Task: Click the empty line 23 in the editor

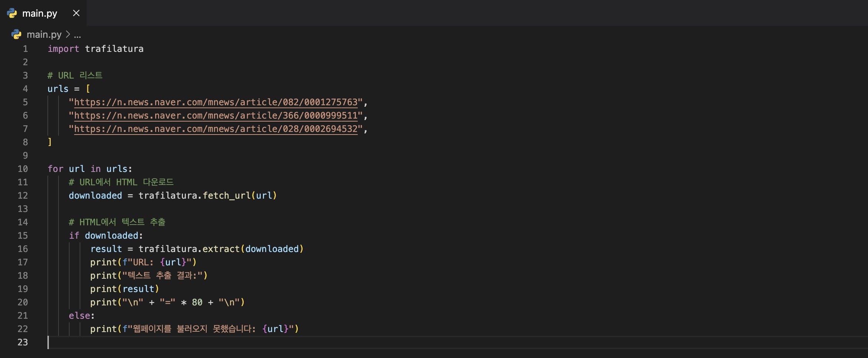Action: coord(259,342)
